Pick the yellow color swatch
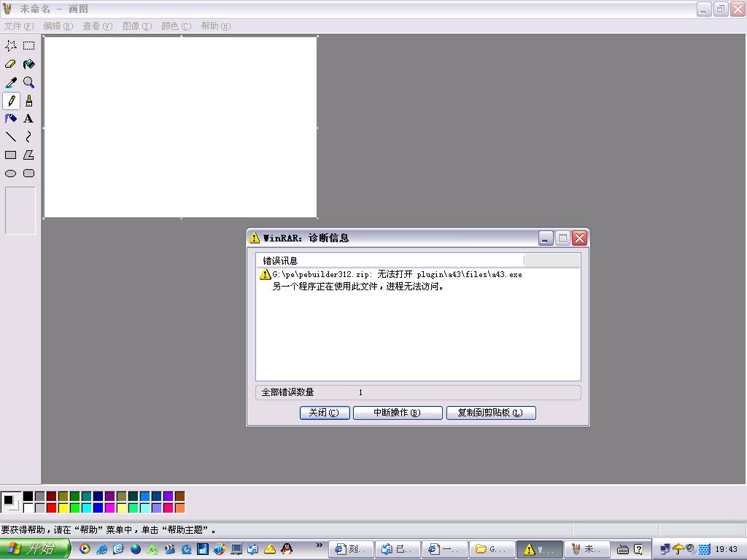 pos(63,507)
